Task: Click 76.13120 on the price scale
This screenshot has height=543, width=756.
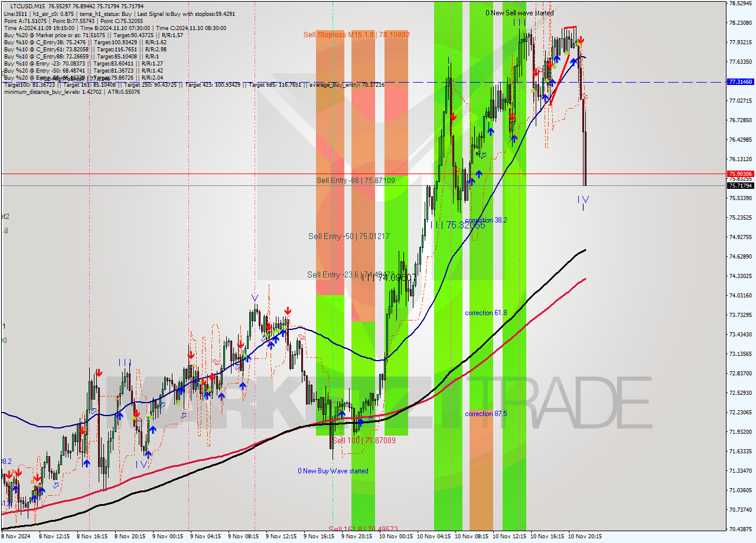Action: [x=741, y=159]
